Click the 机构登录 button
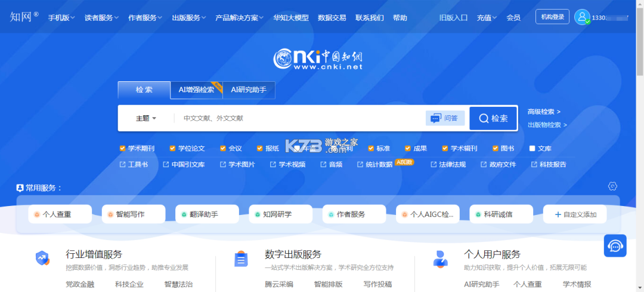644x292 pixels. 552,17
